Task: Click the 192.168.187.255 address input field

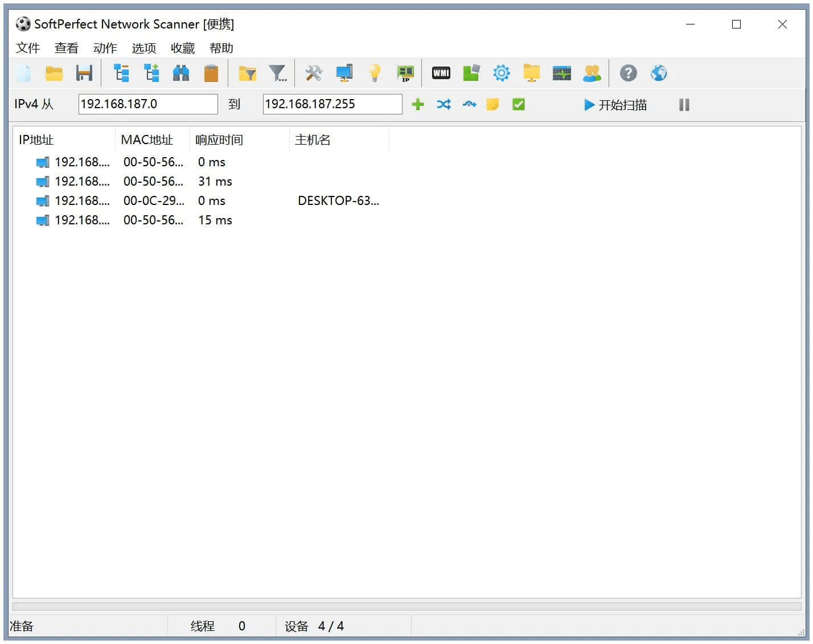Action: tap(332, 104)
